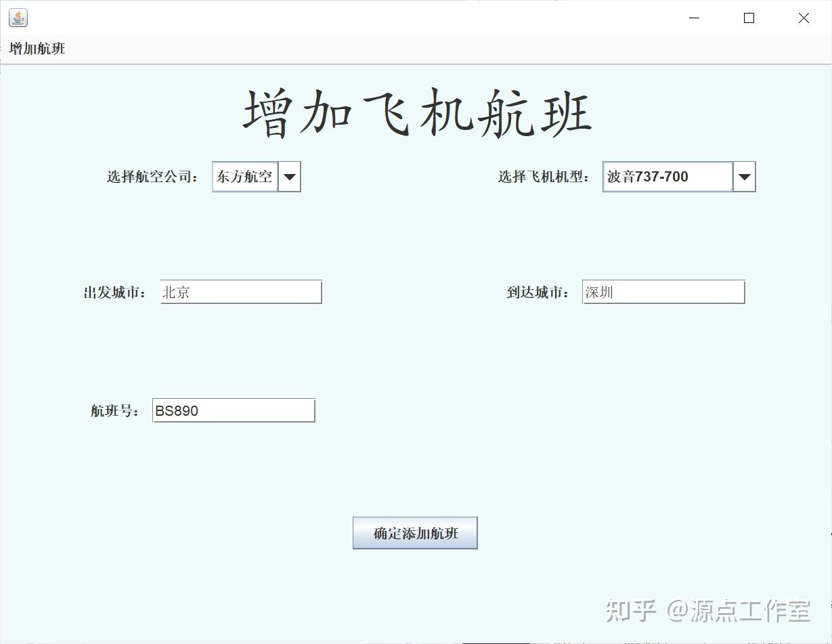
Task: Expand the airline dropdown arrow beside 东方航空
Action: tap(289, 177)
